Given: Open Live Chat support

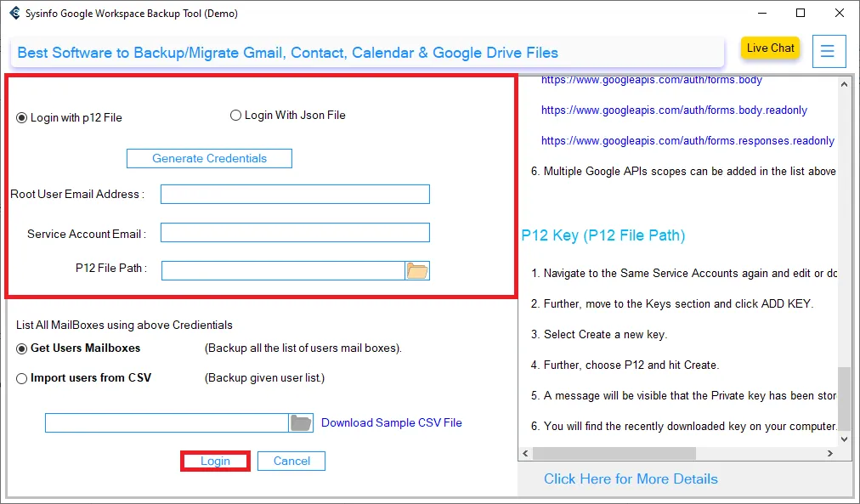Looking at the screenshot, I should point(770,48).
